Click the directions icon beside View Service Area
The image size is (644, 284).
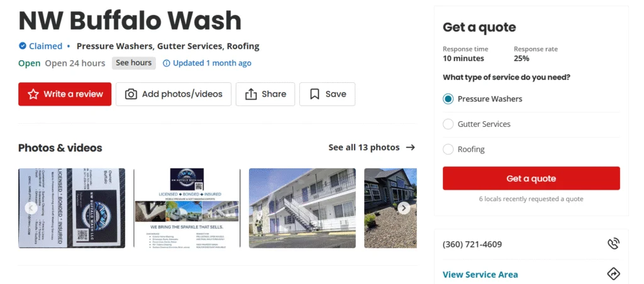[613, 274]
